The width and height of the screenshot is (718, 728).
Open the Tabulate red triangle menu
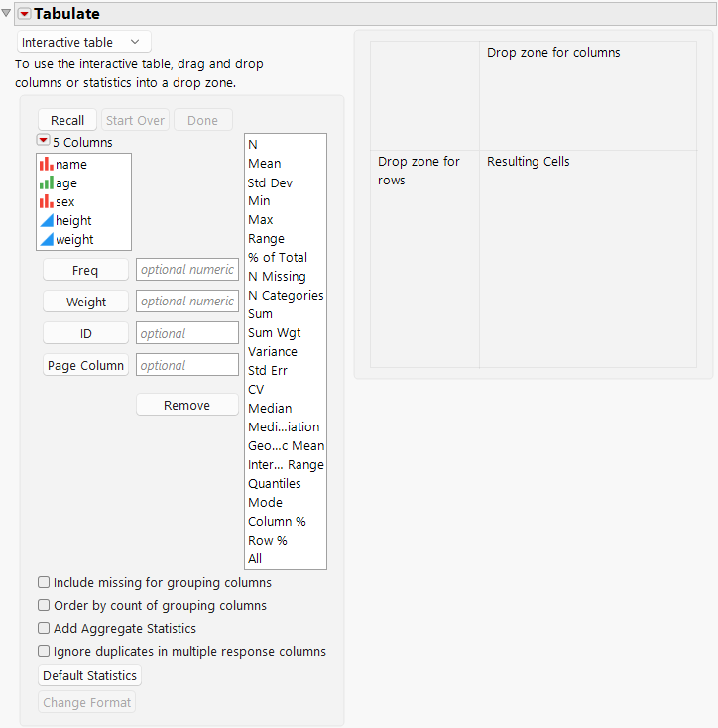click(24, 14)
